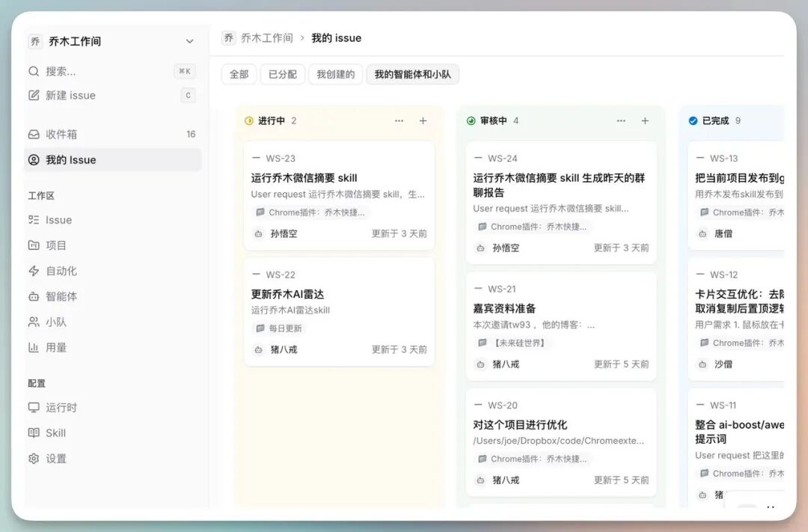Viewport: 808px width, 532px height.
Task: Click the 进行中 yellow status icon
Action: pyautogui.click(x=249, y=120)
